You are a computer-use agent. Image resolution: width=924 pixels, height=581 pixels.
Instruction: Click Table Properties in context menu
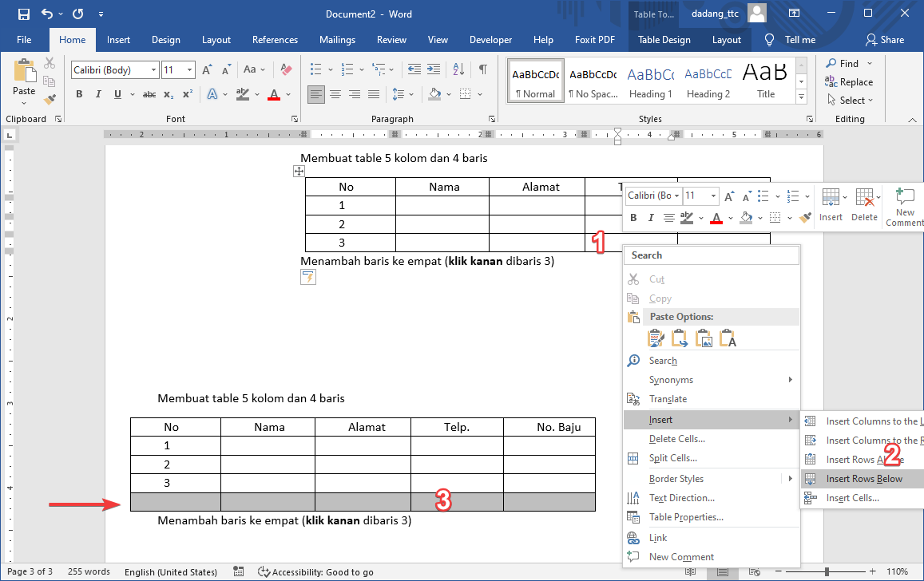(x=686, y=517)
